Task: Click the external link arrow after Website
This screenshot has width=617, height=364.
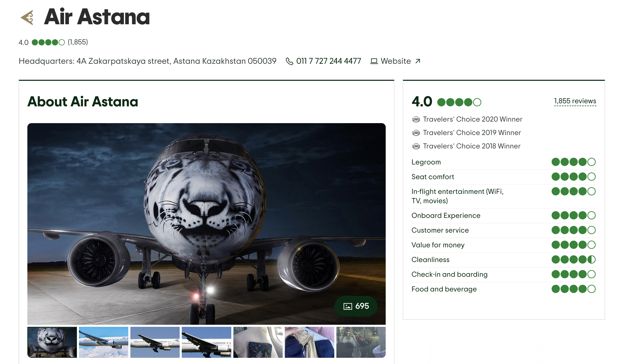Action: (x=418, y=61)
